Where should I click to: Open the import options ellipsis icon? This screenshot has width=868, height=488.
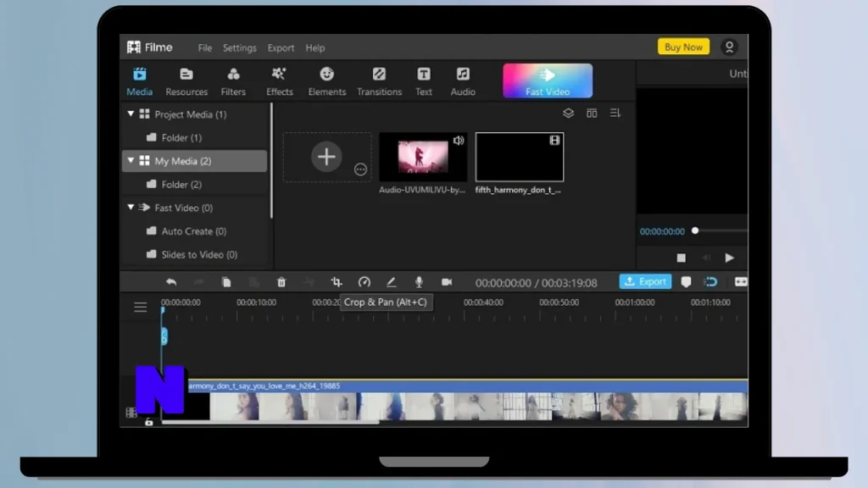pos(360,169)
